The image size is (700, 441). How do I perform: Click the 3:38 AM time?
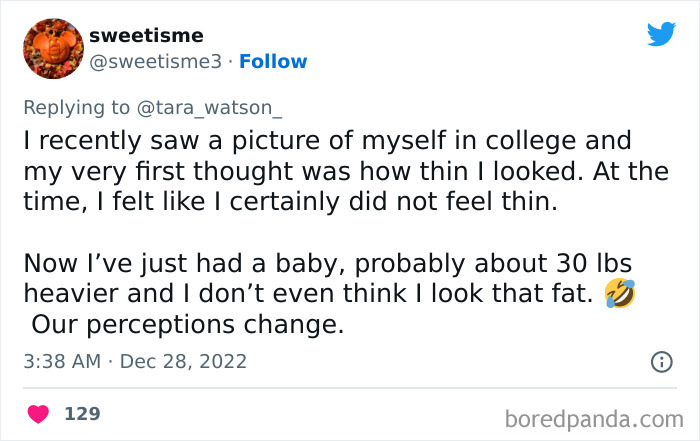click(60, 361)
